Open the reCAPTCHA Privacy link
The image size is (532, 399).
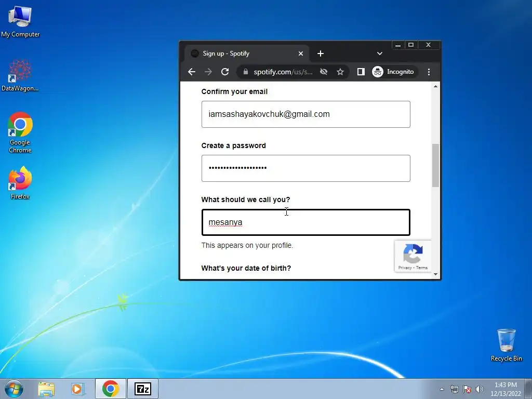(404, 268)
